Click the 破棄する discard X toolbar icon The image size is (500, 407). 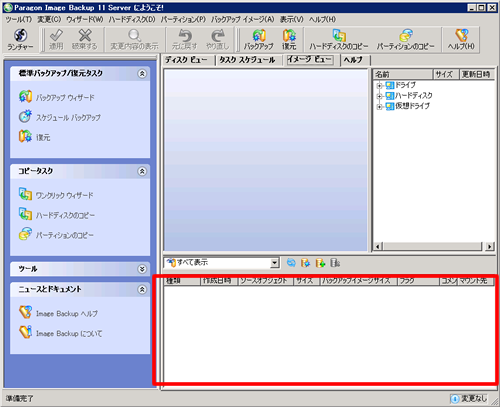pos(85,40)
